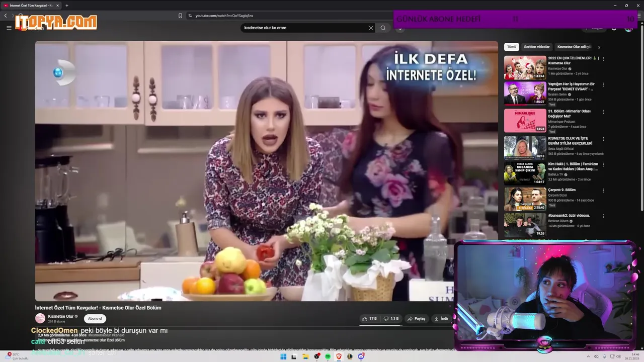Open the Kısmetse Olur channel name link
644x362 pixels.
tap(61, 316)
